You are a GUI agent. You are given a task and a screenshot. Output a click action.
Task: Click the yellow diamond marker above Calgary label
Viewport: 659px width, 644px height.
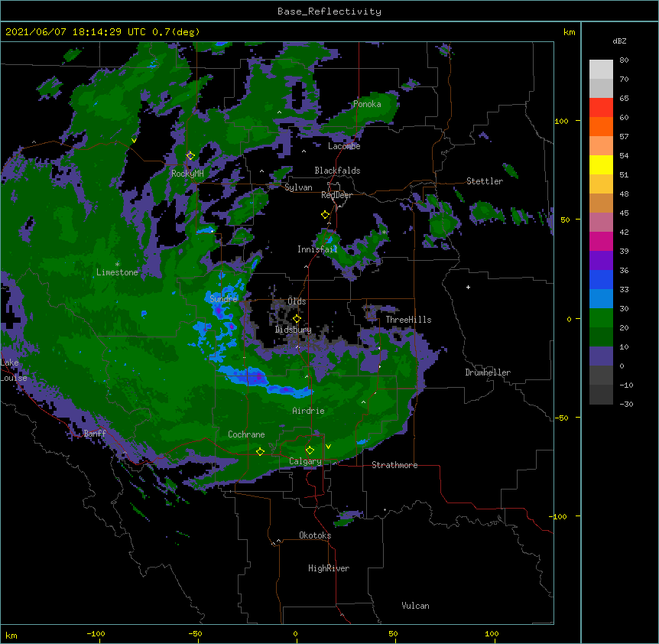pos(310,450)
